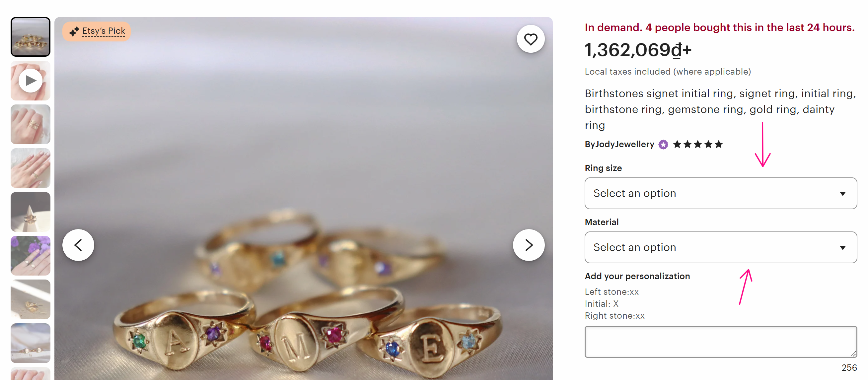868x380 pixels.
Task: Click the Ring size dropdown arrow
Action: 842,194
